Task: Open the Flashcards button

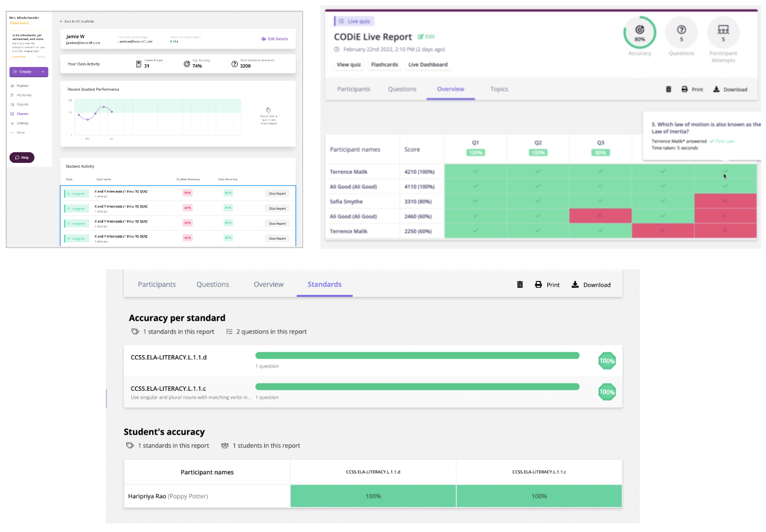Action: click(384, 65)
